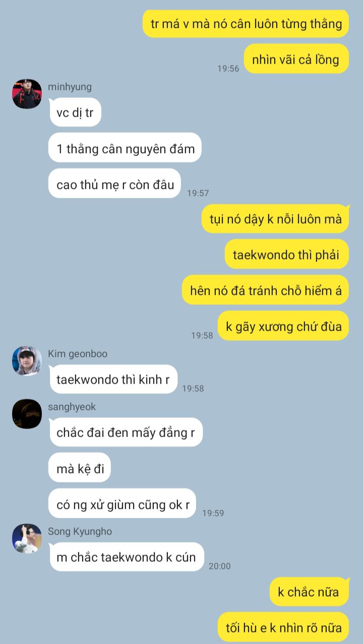Open sanghyeok's dark profile avatar

tap(27, 414)
